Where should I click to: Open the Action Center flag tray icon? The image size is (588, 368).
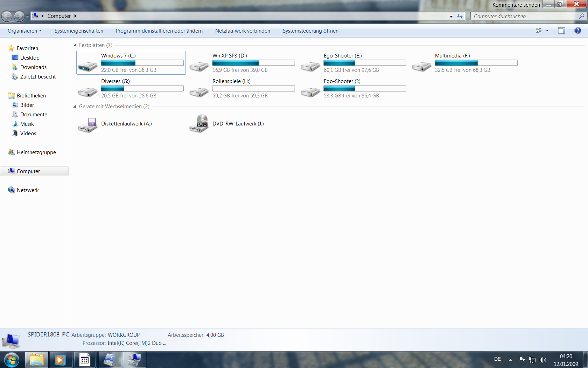[x=522, y=359]
